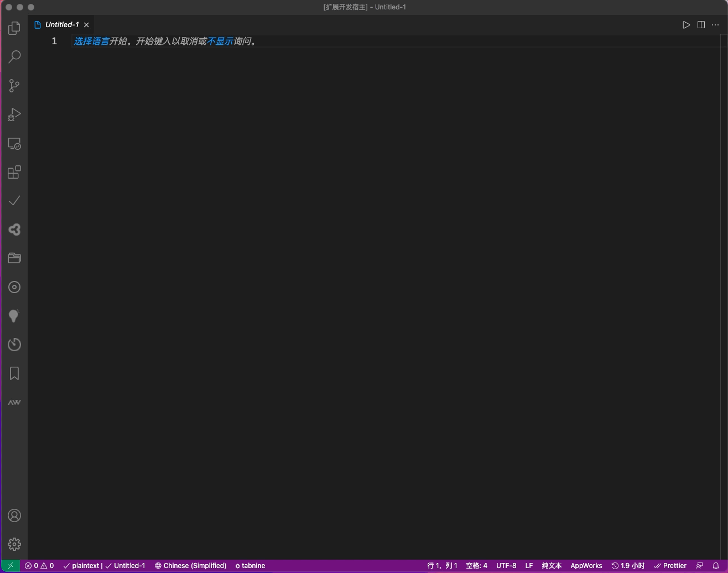Open the Explorer view in activity bar
728x573 pixels.
pyautogui.click(x=14, y=28)
